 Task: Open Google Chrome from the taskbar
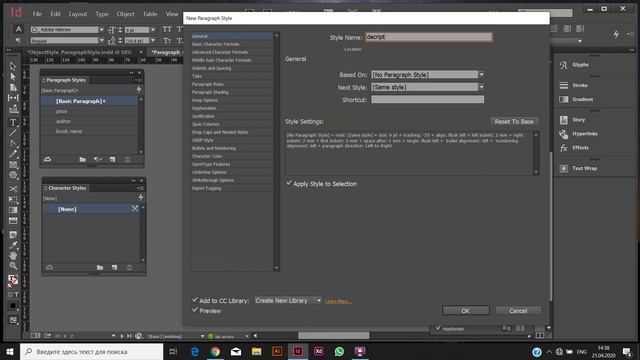click(215, 351)
